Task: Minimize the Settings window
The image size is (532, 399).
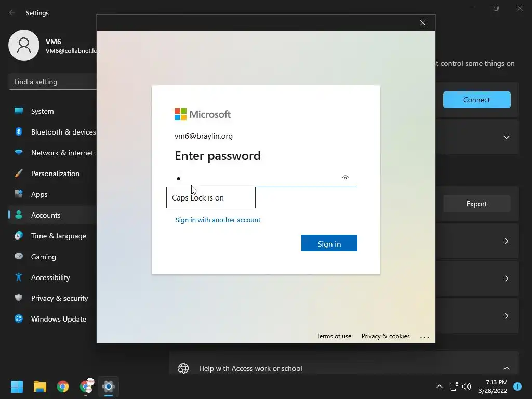Action: click(472, 8)
